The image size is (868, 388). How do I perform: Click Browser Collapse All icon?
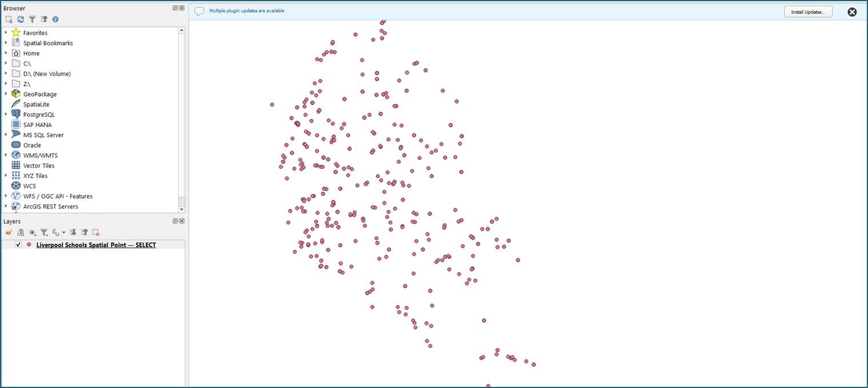(44, 19)
